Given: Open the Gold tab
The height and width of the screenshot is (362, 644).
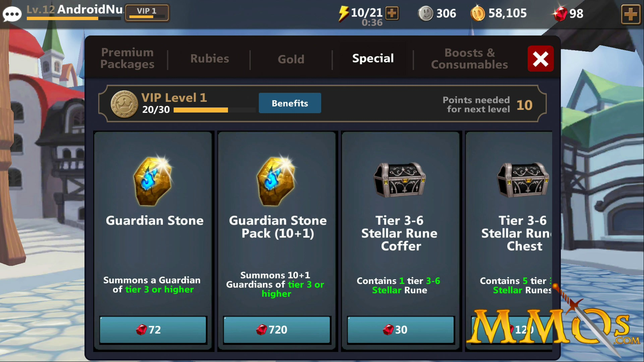Looking at the screenshot, I should click(291, 59).
